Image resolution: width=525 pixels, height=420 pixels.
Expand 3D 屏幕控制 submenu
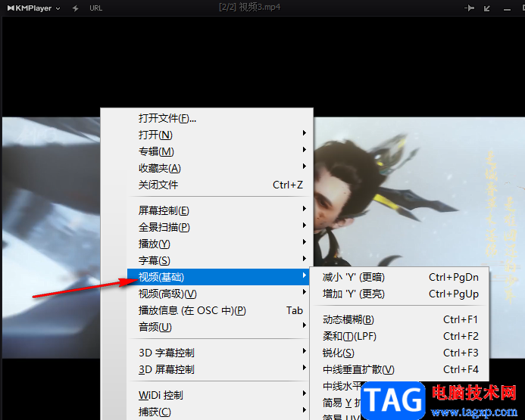coord(220,370)
